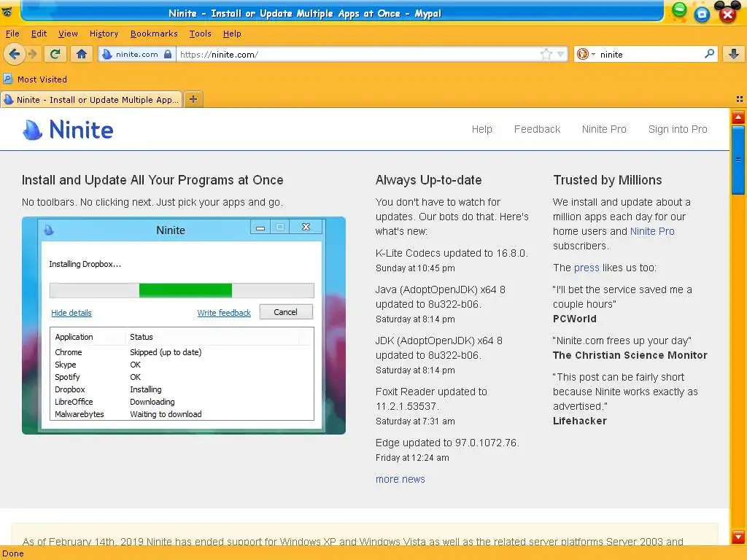This screenshot has height=560, width=747.
Task: Click the blue maximize window button
Action: click(702, 15)
